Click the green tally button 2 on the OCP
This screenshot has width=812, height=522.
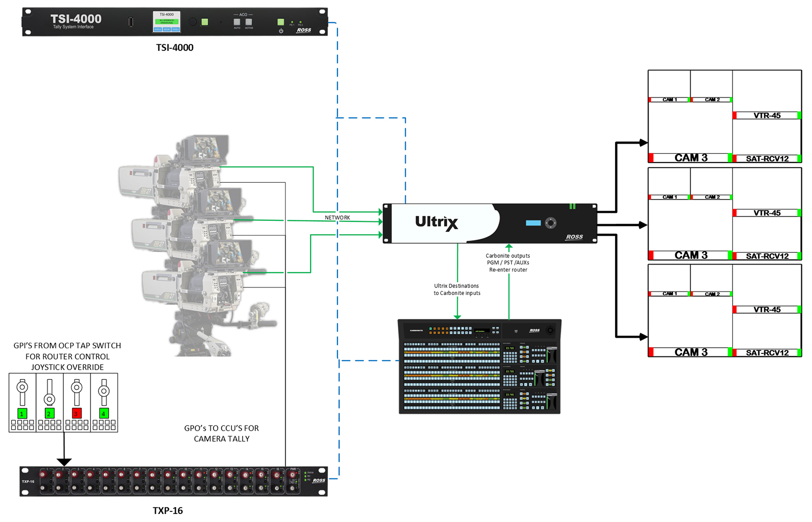49,413
